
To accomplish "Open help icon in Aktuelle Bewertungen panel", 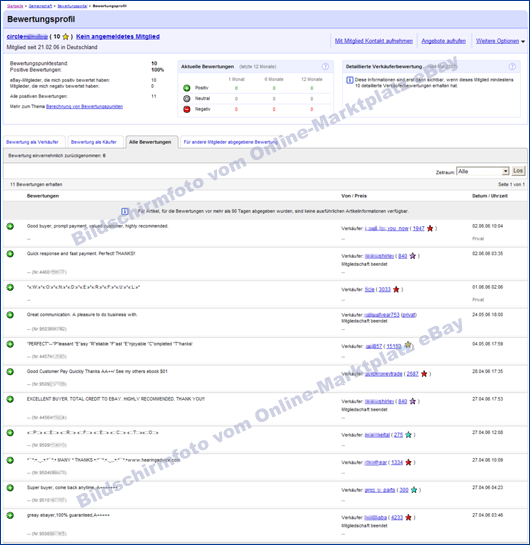I will tap(325, 66).
